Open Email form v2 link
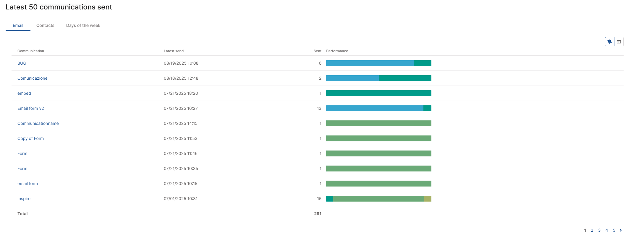The width and height of the screenshot is (644, 242). [x=31, y=108]
